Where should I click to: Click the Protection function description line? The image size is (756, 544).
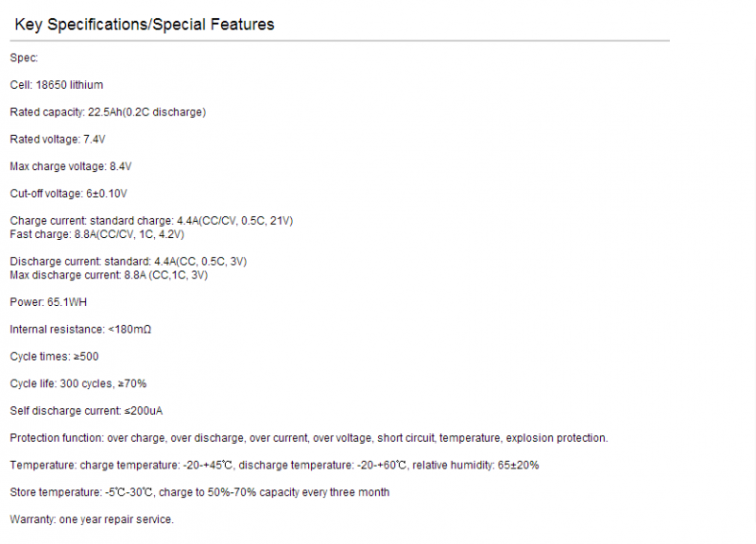[309, 438]
